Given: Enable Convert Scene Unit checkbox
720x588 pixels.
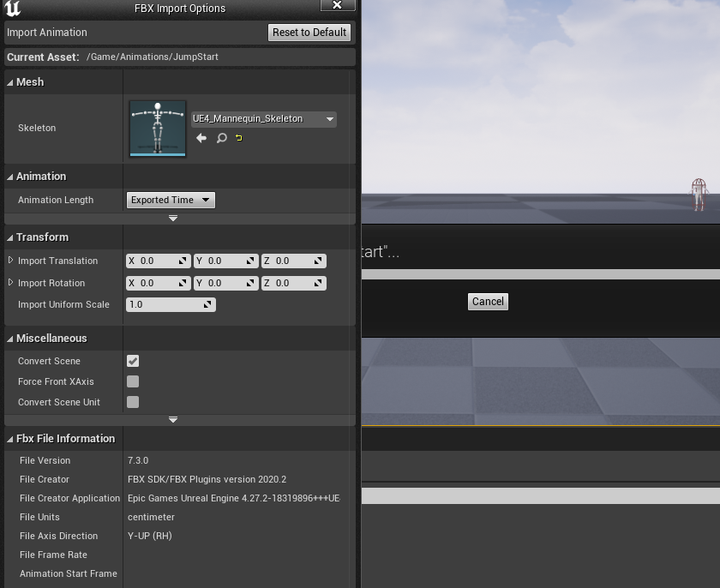Looking at the screenshot, I should click(133, 402).
